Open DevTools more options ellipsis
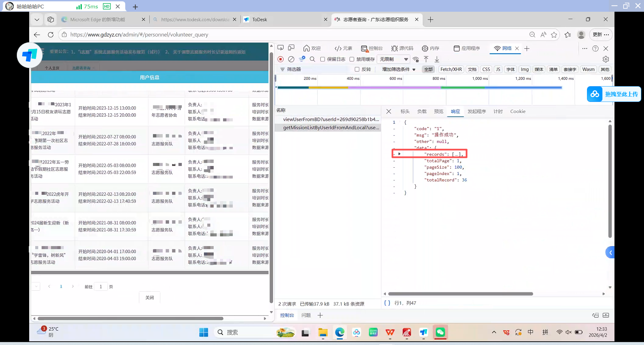The image size is (644, 345). click(x=585, y=48)
